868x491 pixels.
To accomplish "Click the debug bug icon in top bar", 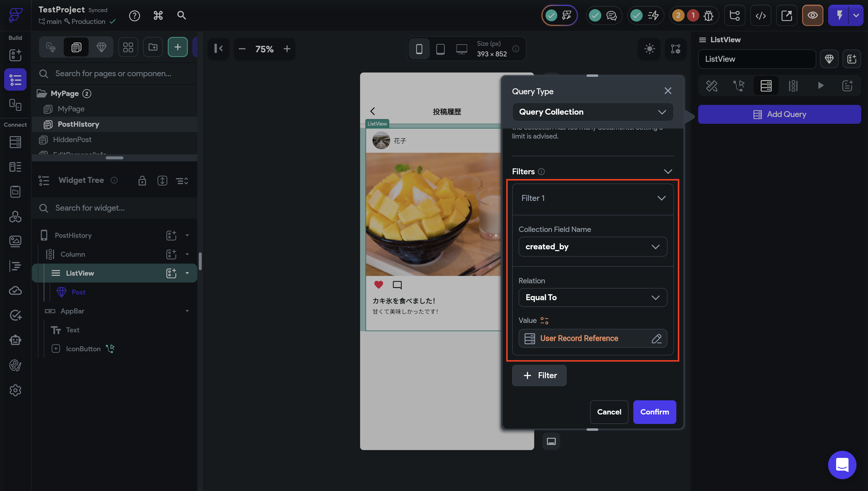I will 708,16.
